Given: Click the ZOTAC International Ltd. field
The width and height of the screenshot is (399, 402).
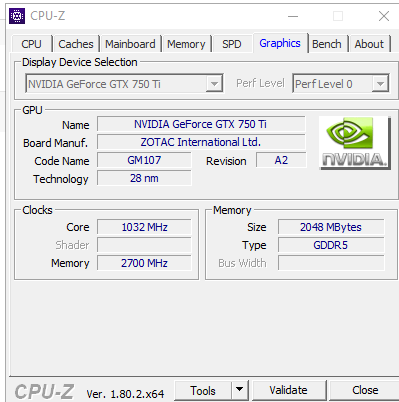Looking at the screenshot, I should click(201, 142).
